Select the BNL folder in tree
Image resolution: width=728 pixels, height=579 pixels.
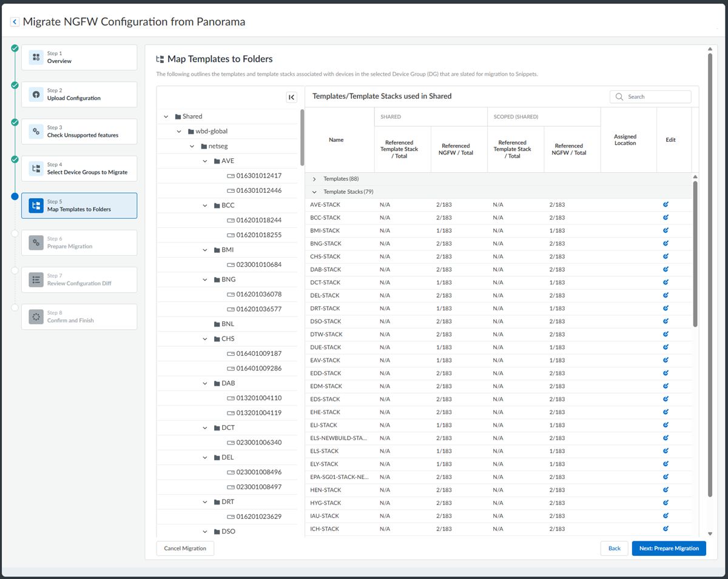(x=227, y=324)
